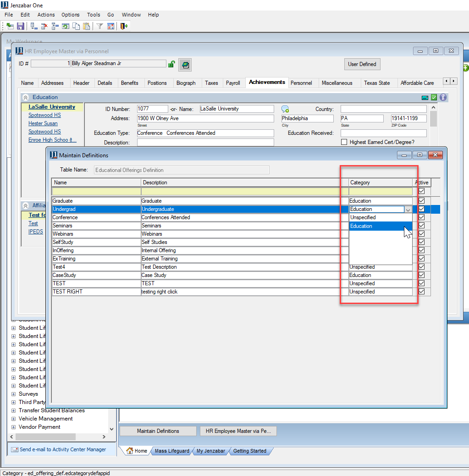Screen dimensions: 469x476
Task: Check Highest Earned Cert/Degree checkbox
Action: click(344, 141)
